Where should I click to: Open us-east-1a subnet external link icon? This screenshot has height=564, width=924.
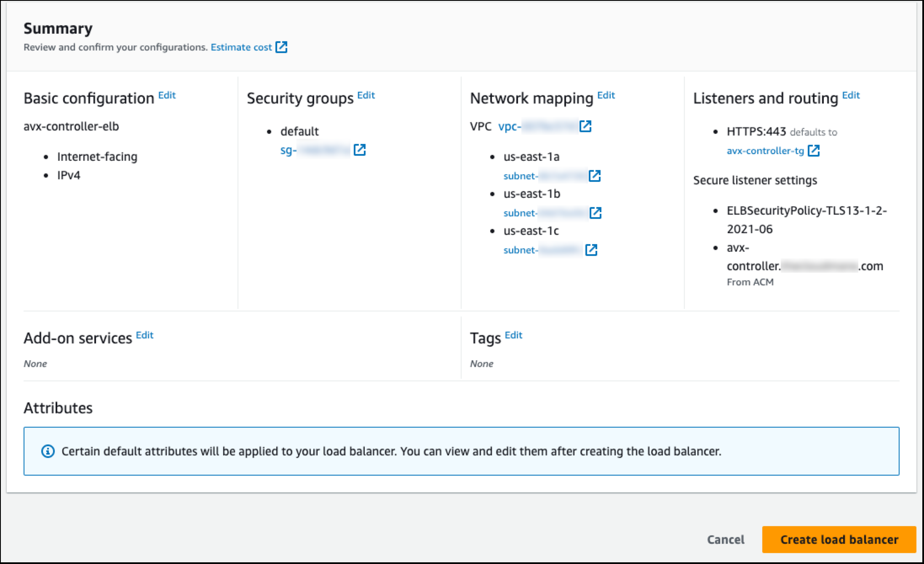[x=595, y=176]
